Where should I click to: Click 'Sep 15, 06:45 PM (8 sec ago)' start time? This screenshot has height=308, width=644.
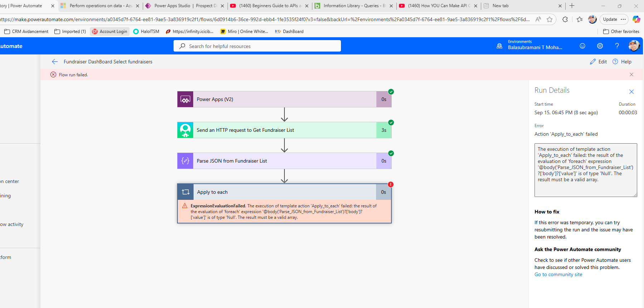click(566, 112)
